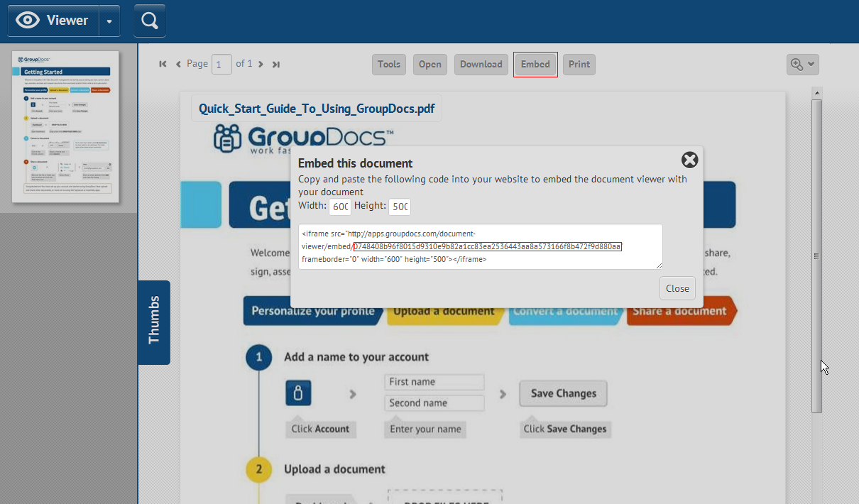Click 'Embed this document' dialog title
The width and height of the screenshot is (859, 504).
click(355, 163)
